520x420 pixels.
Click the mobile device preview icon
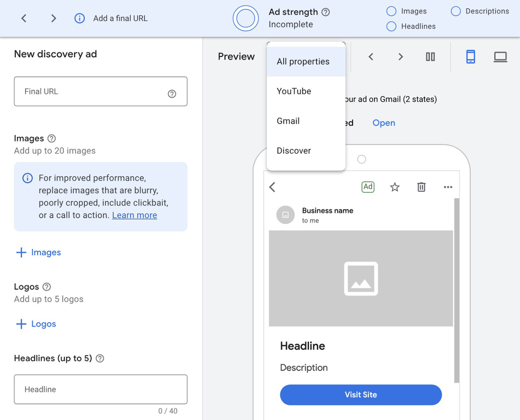(471, 57)
